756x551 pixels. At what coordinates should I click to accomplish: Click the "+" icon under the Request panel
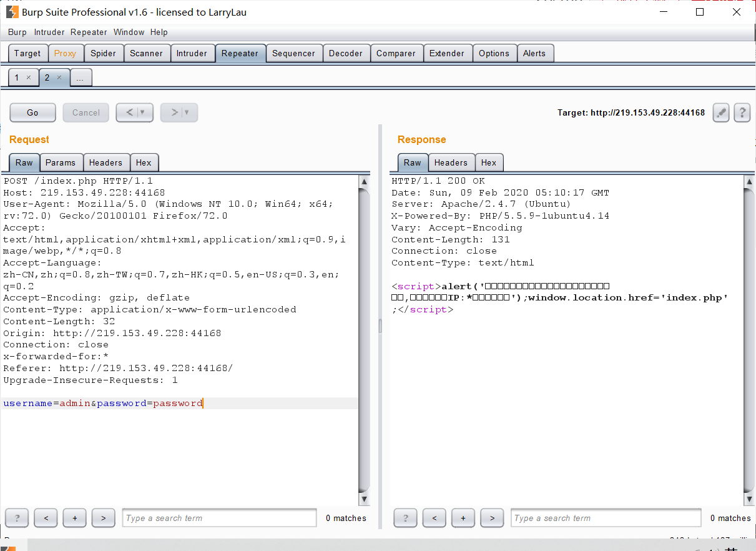(74, 518)
